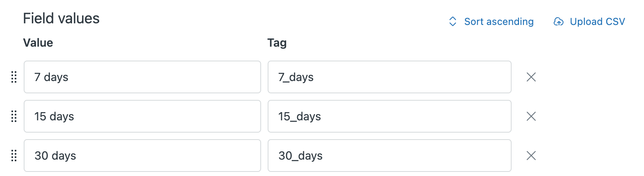Screen dimensions: 644x176
Task: Edit the Value field containing 7 days
Action: tap(142, 77)
